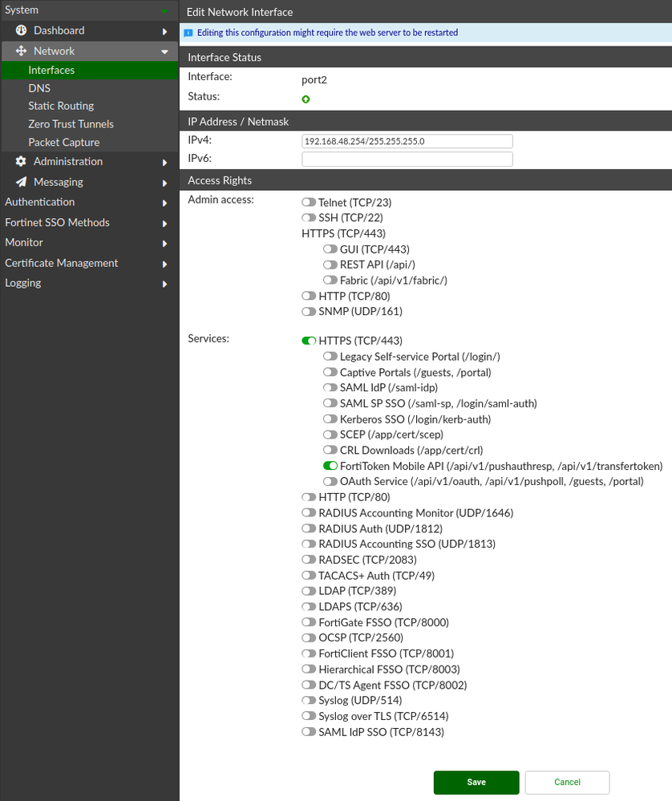Cancel editing the interface
Screen dimensions: 672x801
(x=567, y=782)
